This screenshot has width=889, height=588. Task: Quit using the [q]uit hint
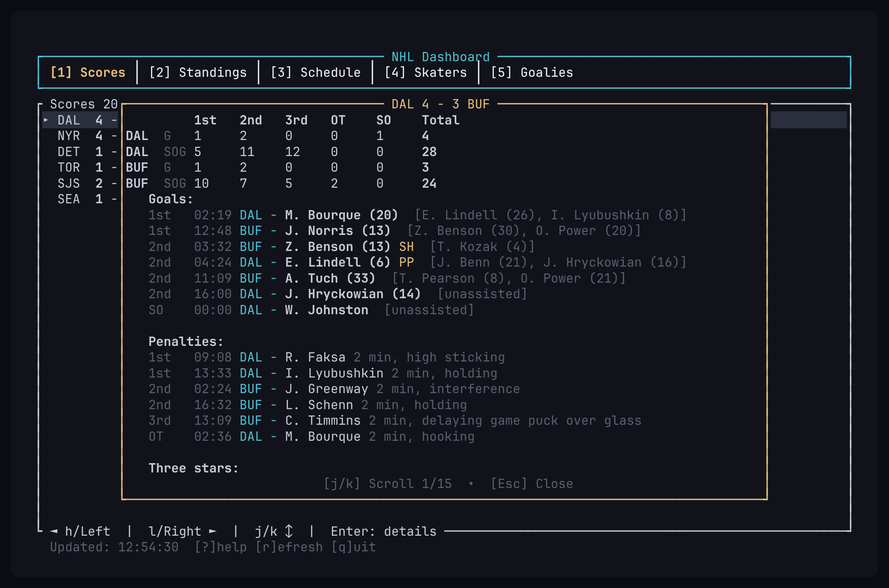point(353,547)
